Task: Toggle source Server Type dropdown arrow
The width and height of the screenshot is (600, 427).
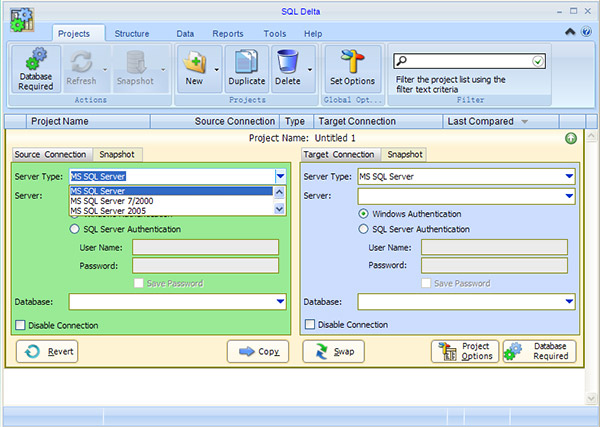Action: (x=280, y=176)
